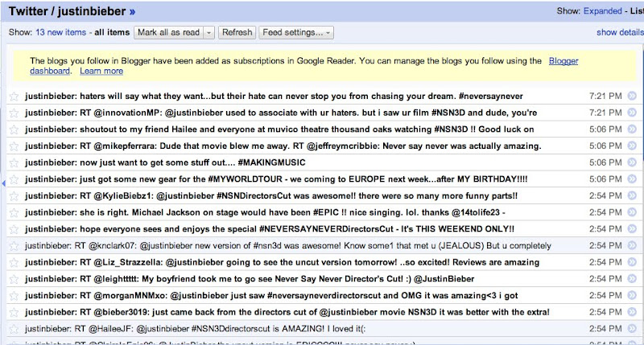Image resolution: width=644 pixels, height=345 pixels.
Task: Open original of @leighttttt retweet via arrow icon
Action: 632,278
